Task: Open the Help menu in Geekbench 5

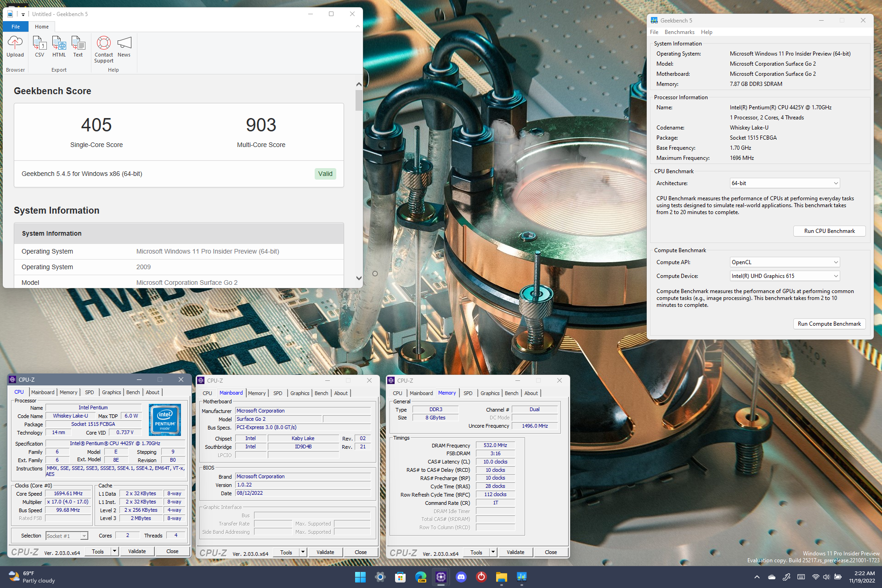Action: coord(707,32)
